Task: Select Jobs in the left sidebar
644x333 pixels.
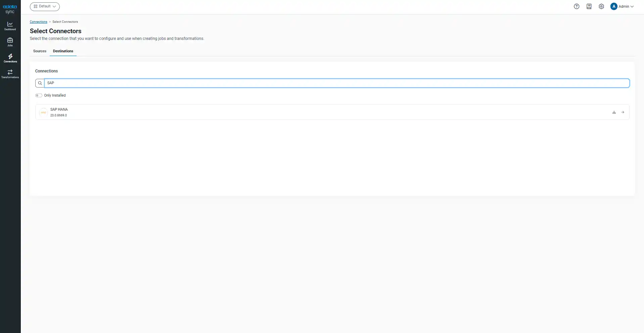Action: pyautogui.click(x=10, y=42)
